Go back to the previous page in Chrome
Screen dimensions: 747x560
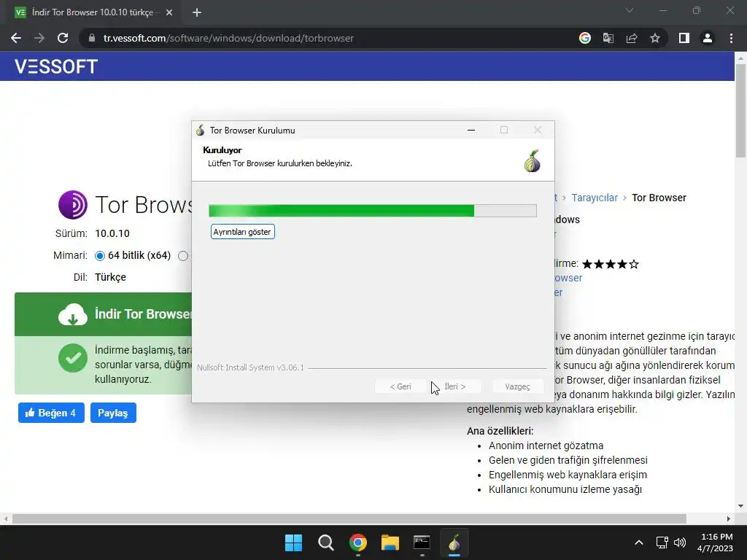[16, 38]
